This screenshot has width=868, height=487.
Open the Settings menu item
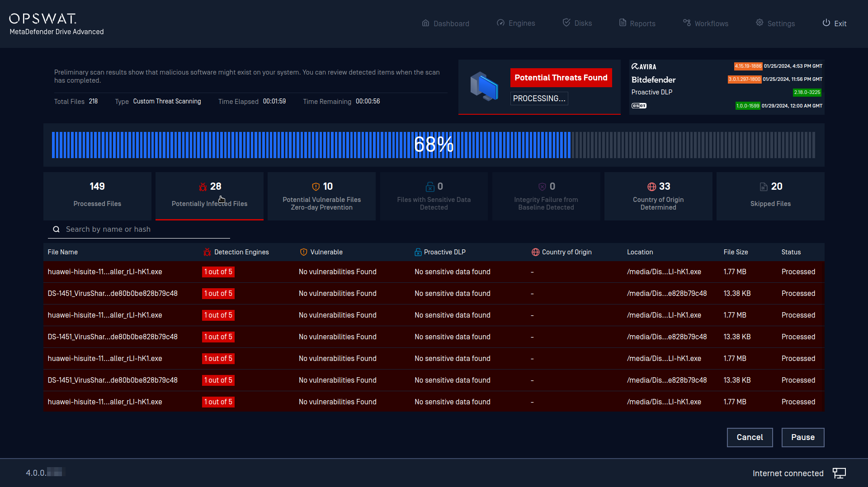(x=775, y=23)
